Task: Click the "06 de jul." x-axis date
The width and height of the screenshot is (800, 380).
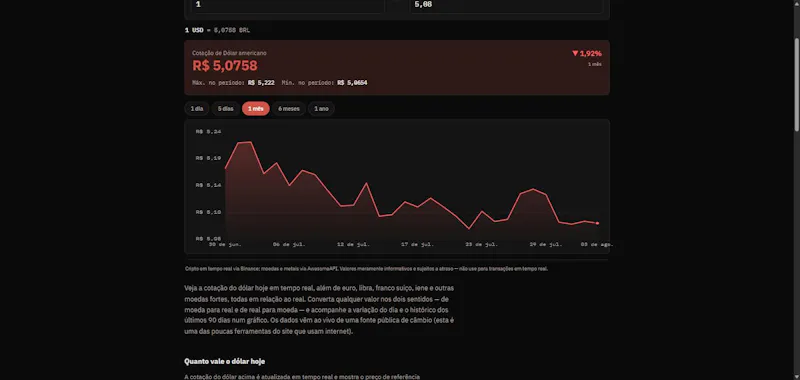Action: click(x=289, y=245)
